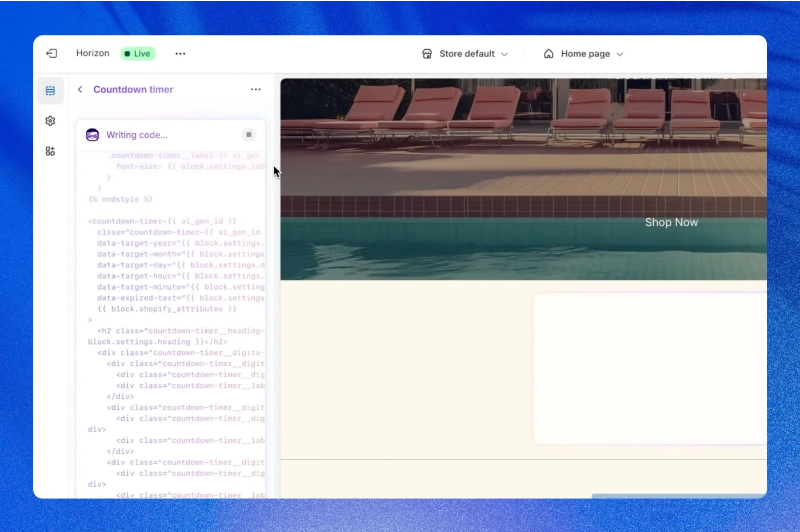This screenshot has height=532, width=800.
Task: Open the overflow menu next to Live badge
Action: coord(180,53)
